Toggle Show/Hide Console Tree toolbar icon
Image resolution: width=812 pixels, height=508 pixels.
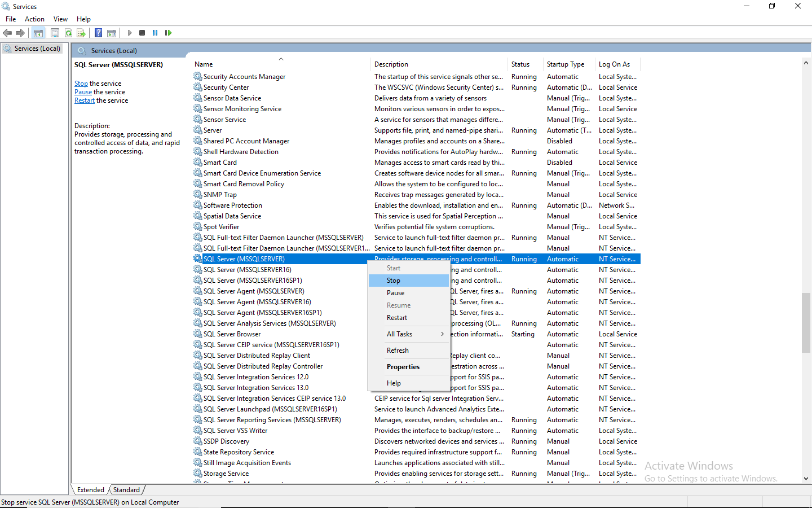[38, 33]
